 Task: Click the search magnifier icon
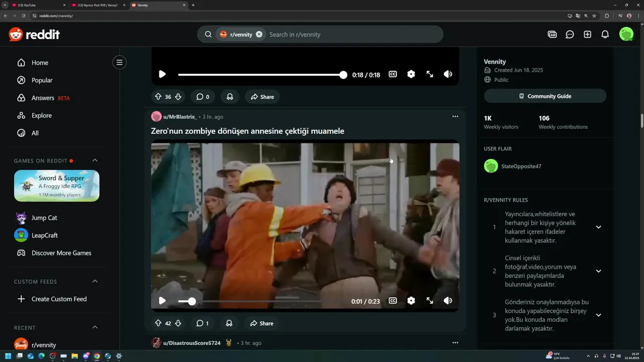208,34
